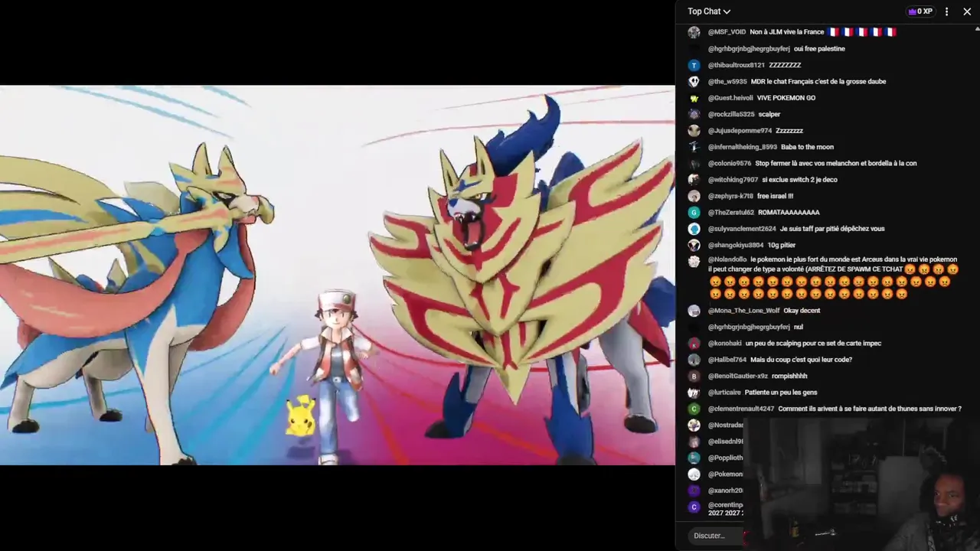Screen dimensions: 980x551
Task: Open @zephyrs-k7f8's avatar
Action: [694, 196]
